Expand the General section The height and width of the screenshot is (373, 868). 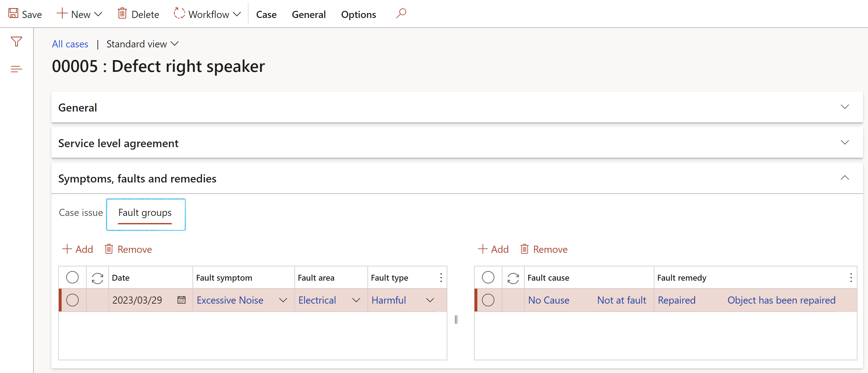(844, 107)
